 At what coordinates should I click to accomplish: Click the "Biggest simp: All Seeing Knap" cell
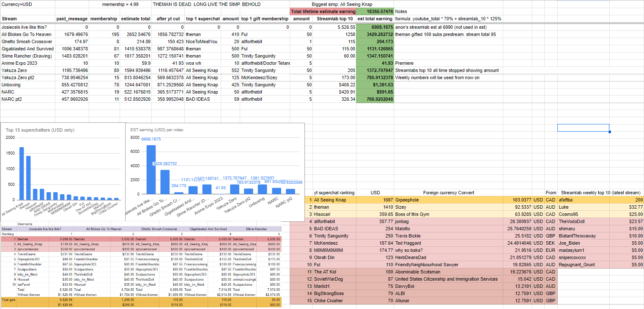pos(342,4)
